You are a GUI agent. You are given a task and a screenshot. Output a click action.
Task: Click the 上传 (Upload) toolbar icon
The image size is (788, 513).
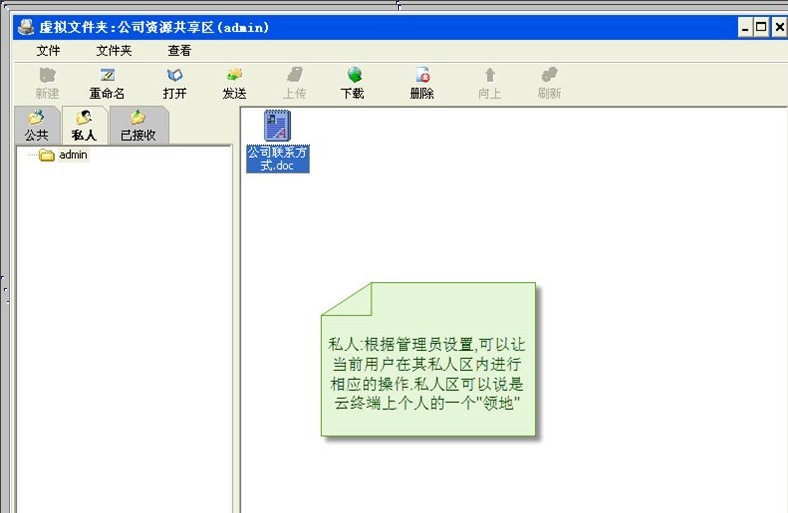click(294, 76)
